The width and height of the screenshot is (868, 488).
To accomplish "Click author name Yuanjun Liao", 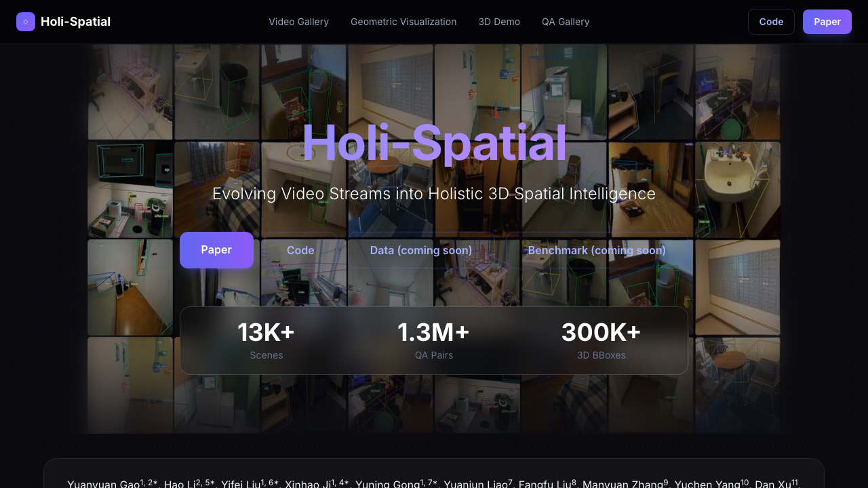I will pos(475,484).
